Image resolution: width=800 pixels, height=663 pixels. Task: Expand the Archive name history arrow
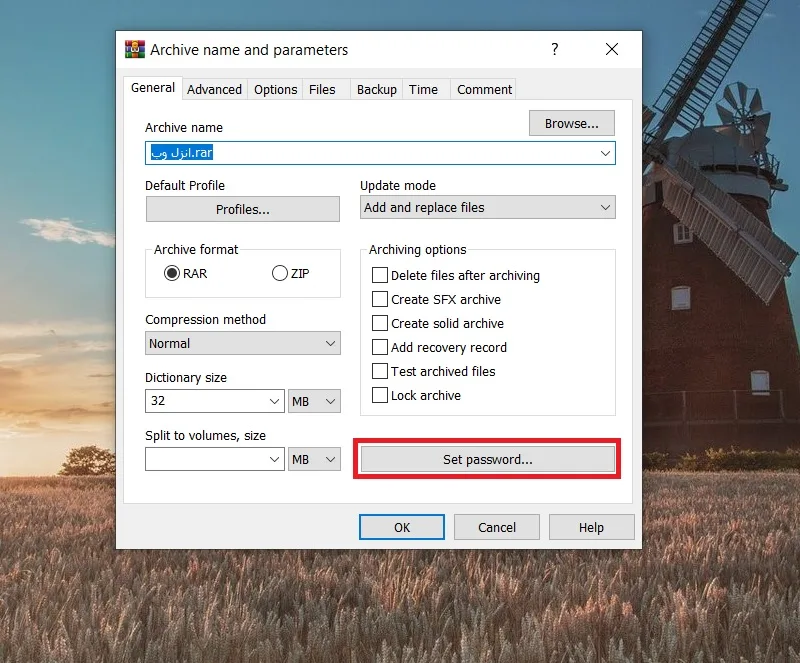click(x=605, y=153)
